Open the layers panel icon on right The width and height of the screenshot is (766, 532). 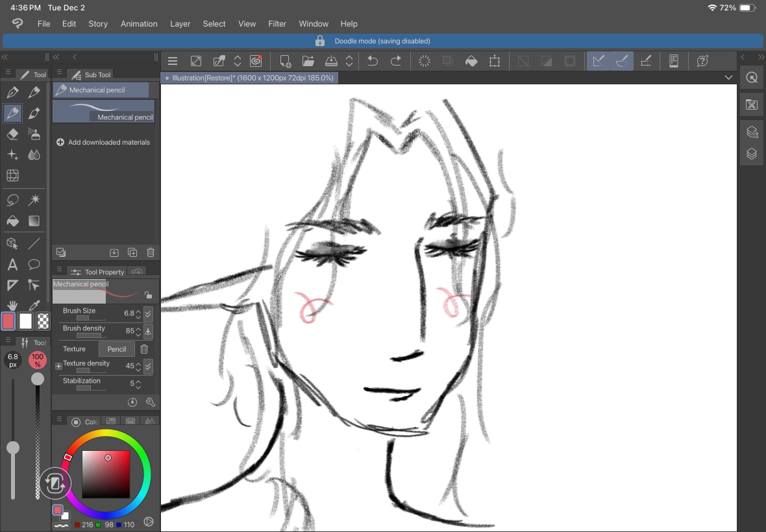752,154
